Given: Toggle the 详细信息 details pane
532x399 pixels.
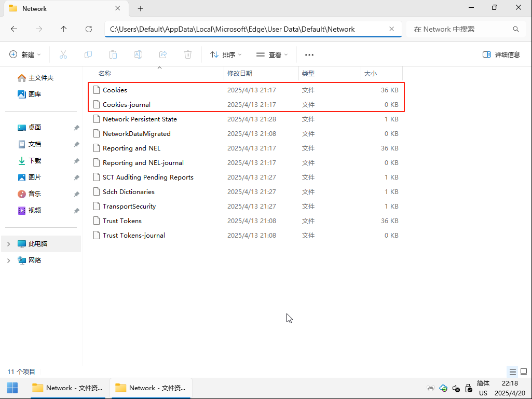Looking at the screenshot, I should [x=501, y=54].
